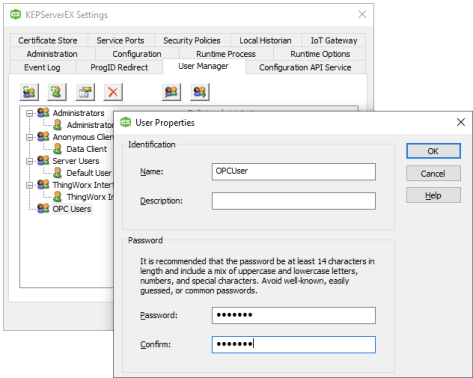
Task: Collapse the Server Users group
Action: 29,161
